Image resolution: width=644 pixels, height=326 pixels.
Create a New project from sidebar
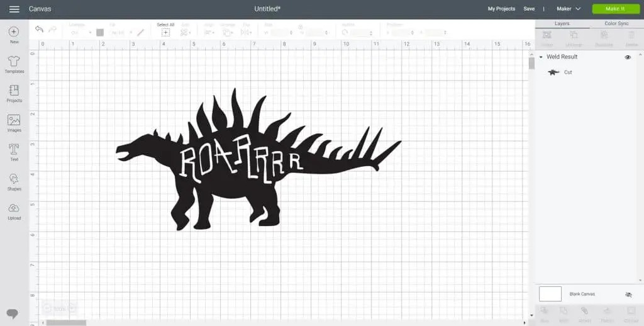click(14, 35)
